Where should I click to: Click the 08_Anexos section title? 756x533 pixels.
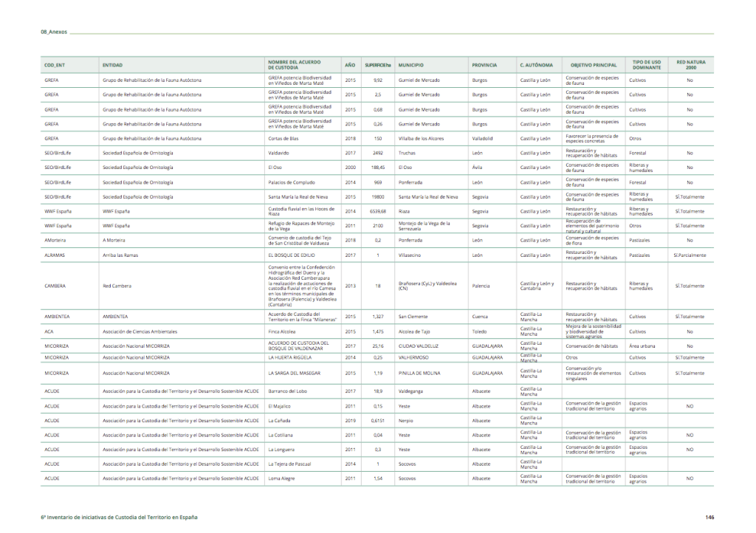point(54,32)
